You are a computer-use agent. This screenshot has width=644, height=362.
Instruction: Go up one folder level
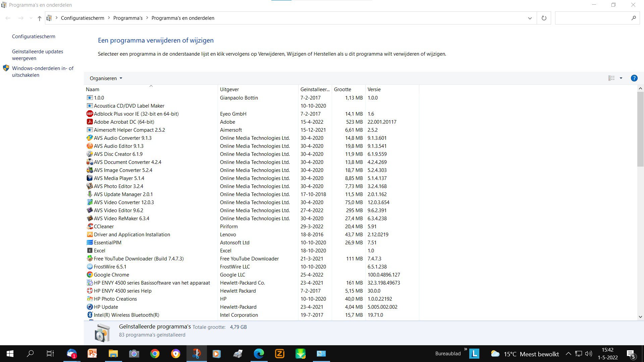coord(40,18)
